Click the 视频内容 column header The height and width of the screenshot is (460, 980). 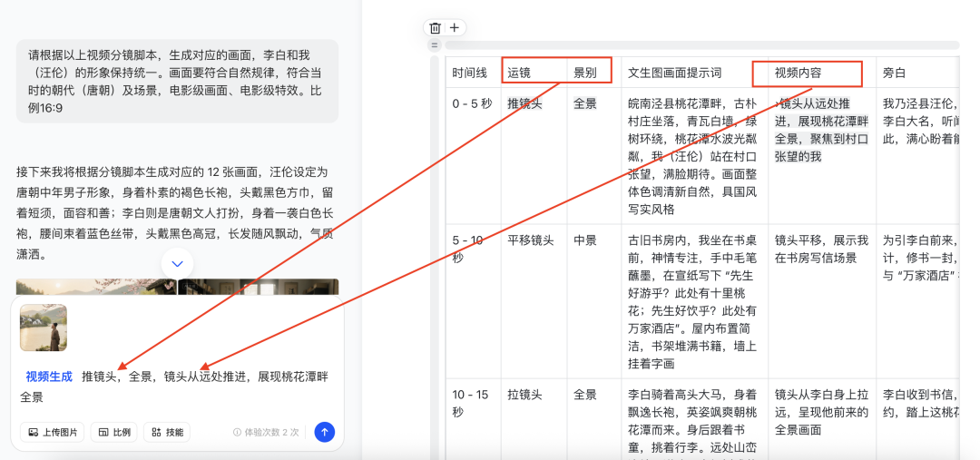[822, 73]
